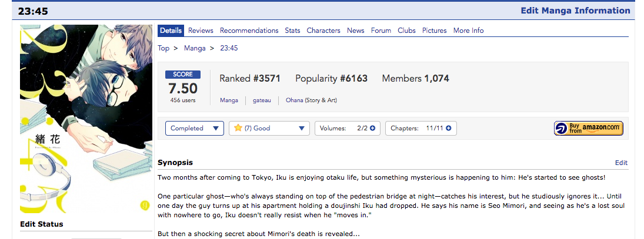Screen dimensions: 644x239
Task: Click the Buy from Amazon button
Action: click(x=588, y=128)
